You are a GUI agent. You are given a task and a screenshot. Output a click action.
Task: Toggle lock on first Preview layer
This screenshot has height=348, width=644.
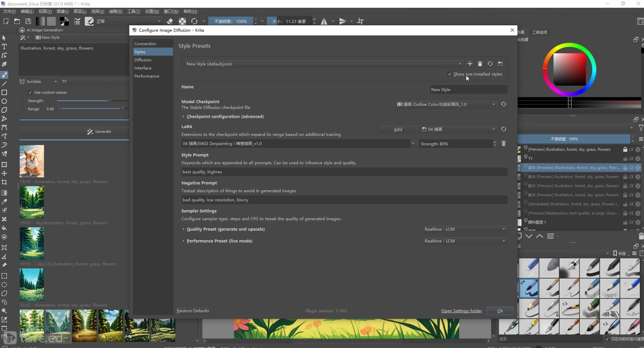pos(625,150)
